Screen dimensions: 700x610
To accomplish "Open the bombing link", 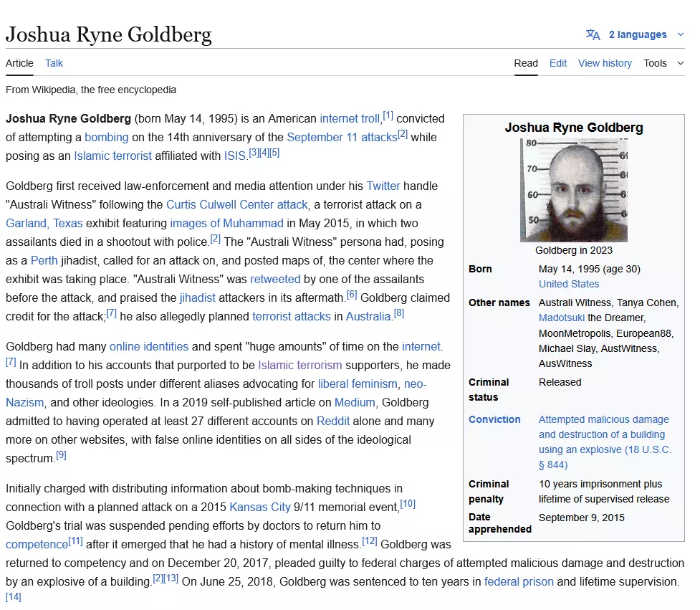I will 106,137.
